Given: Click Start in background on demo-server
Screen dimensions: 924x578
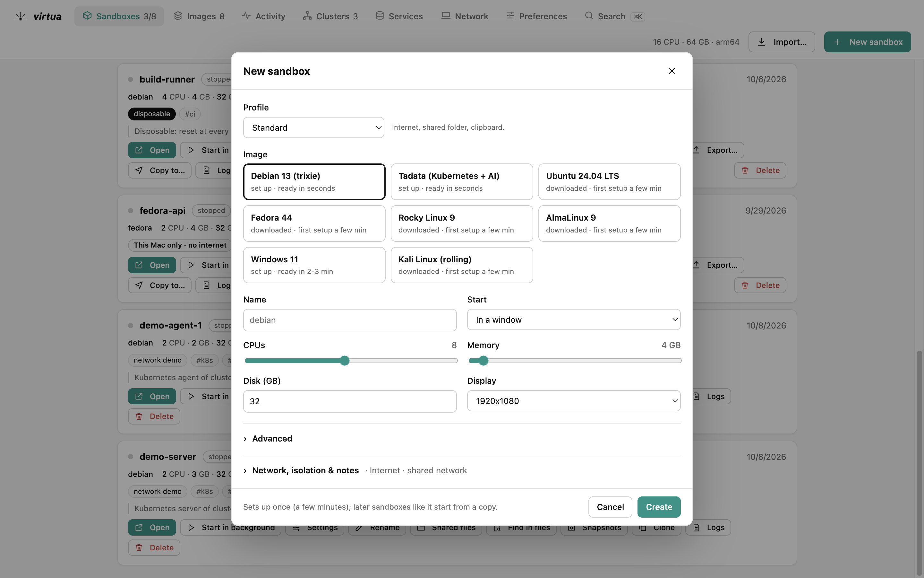Looking at the screenshot, I should (231, 528).
